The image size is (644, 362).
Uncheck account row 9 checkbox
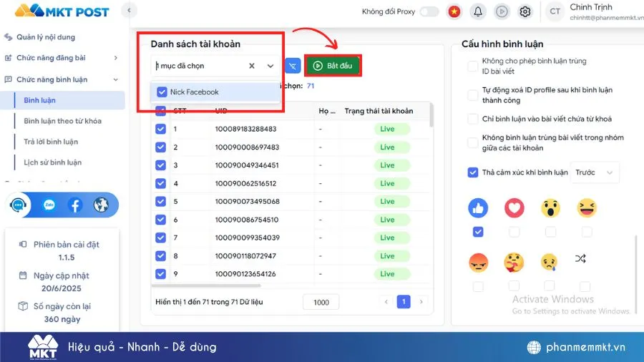(x=160, y=274)
